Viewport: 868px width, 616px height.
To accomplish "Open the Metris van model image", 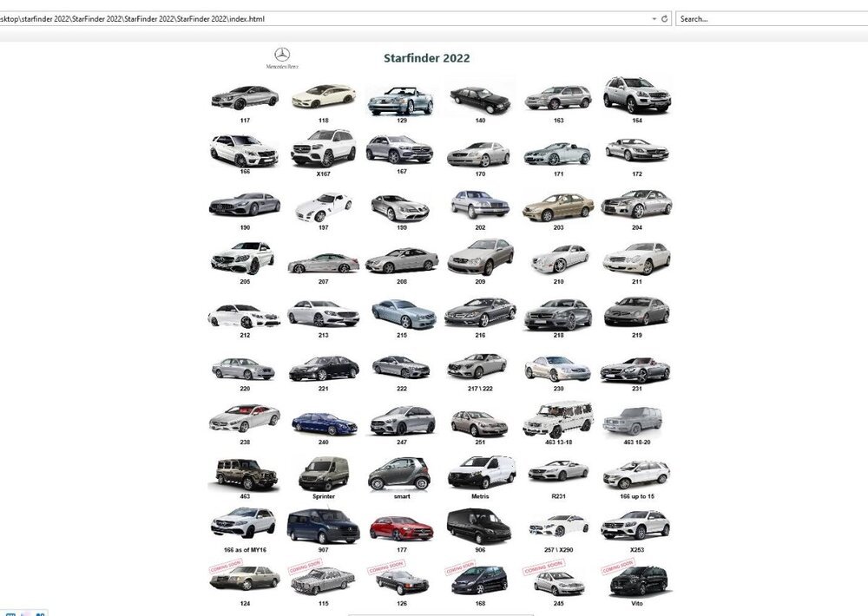I will pyautogui.click(x=480, y=473).
